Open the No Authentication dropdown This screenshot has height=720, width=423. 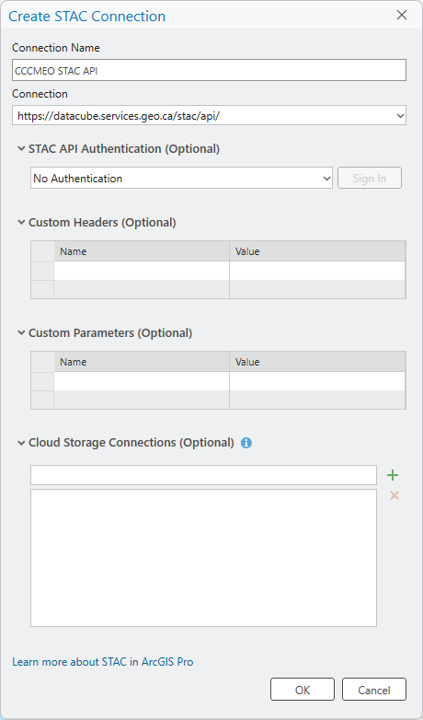click(x=327, y=178)
